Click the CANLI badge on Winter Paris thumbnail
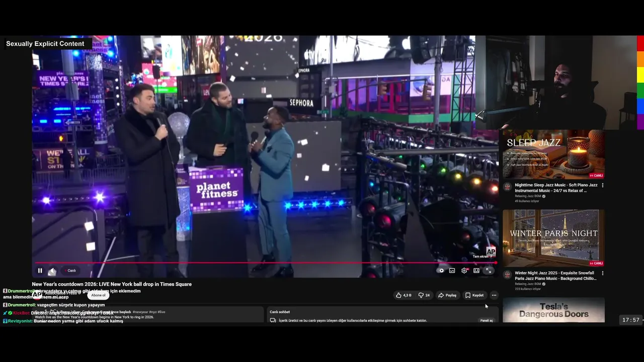 [x=596, y=263]
